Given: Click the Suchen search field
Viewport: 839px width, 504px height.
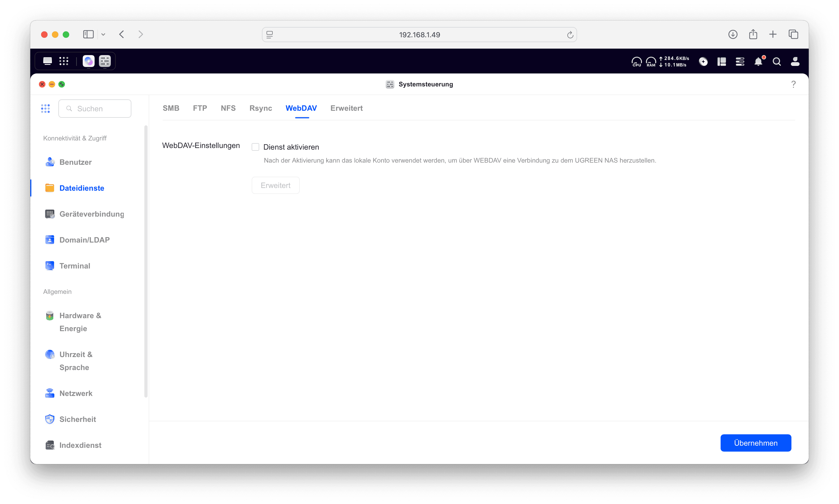Looking at the screenshot, I should (x=95, y=109).
